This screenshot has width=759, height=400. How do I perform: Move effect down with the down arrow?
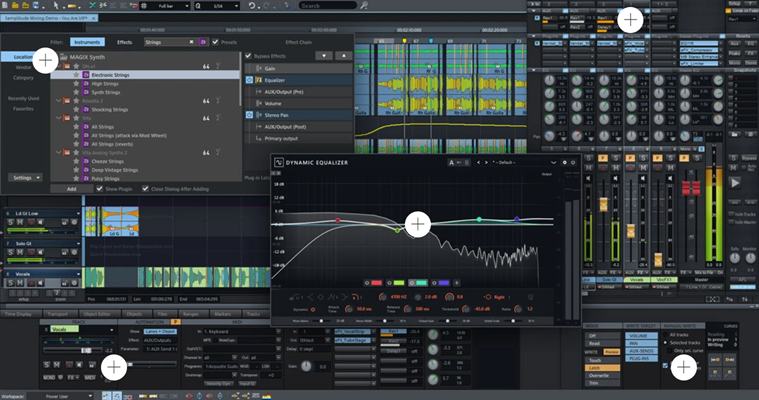(322, 57)
